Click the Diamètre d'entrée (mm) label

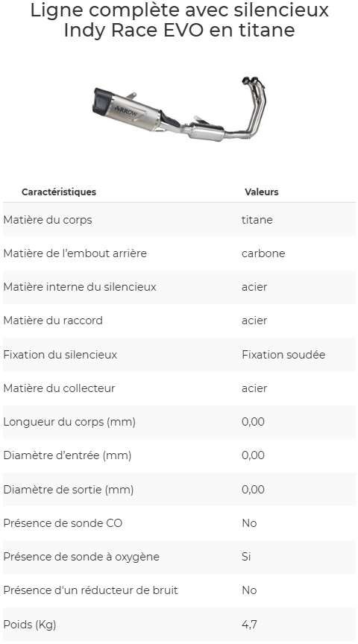click(x=67, y=455)
